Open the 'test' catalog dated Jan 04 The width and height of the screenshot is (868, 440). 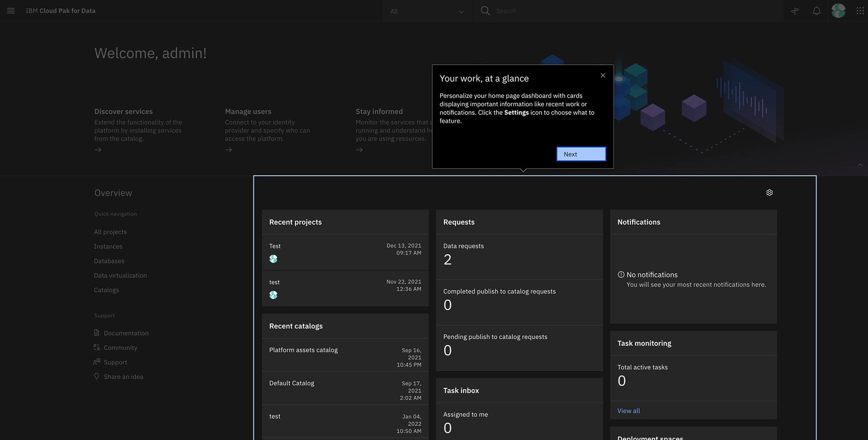[345, 421]
